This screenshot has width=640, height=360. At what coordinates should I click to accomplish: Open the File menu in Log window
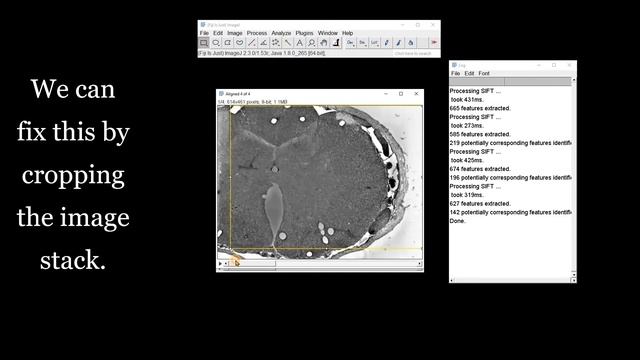(456, 73)
